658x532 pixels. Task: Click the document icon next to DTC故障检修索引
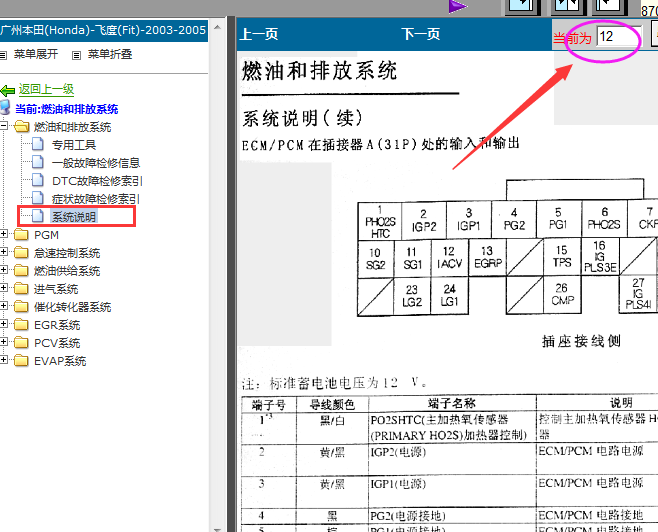pos(38,180)
